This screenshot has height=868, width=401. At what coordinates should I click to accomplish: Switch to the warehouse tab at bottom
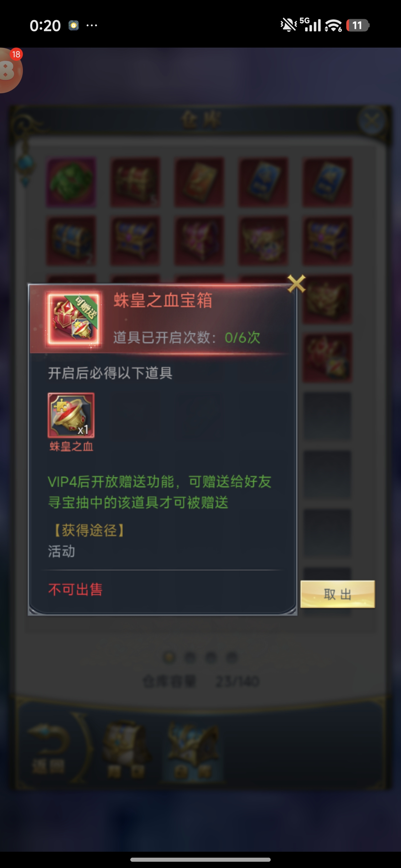point(193,749)
